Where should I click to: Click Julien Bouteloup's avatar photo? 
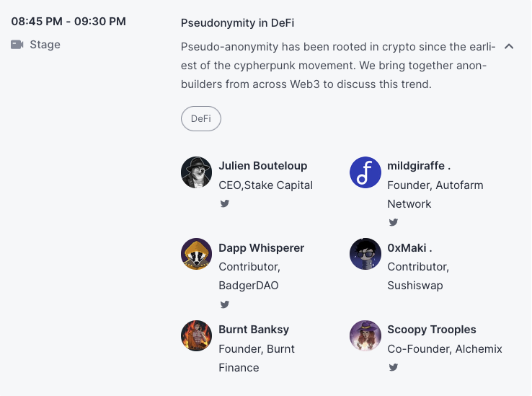196,172
